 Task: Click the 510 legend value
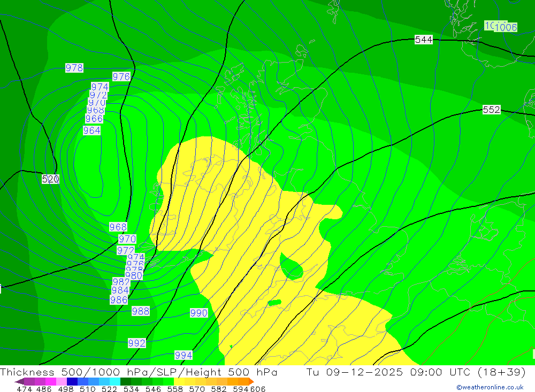click(88, 389)
